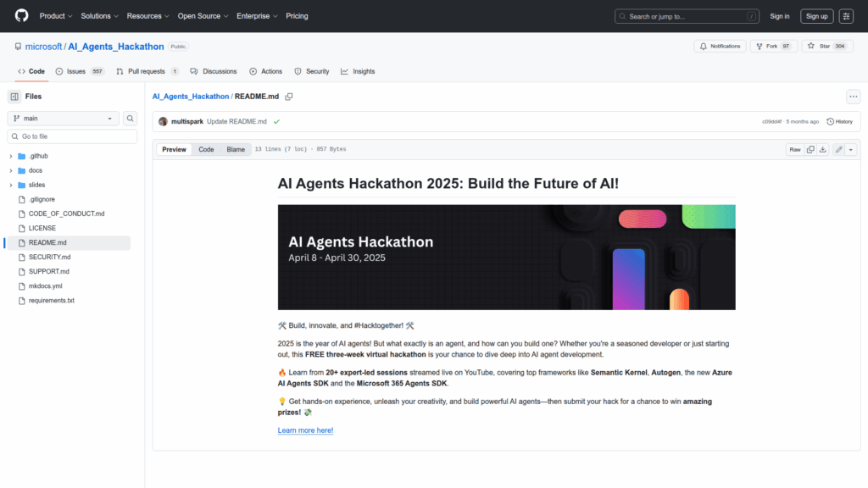Click the Sign up button
This screenshot has height=488, width=868.
point(816,16)
